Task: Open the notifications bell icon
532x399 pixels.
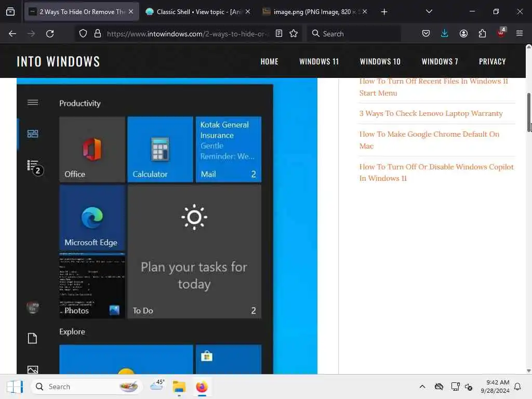Action: (518, 387)
